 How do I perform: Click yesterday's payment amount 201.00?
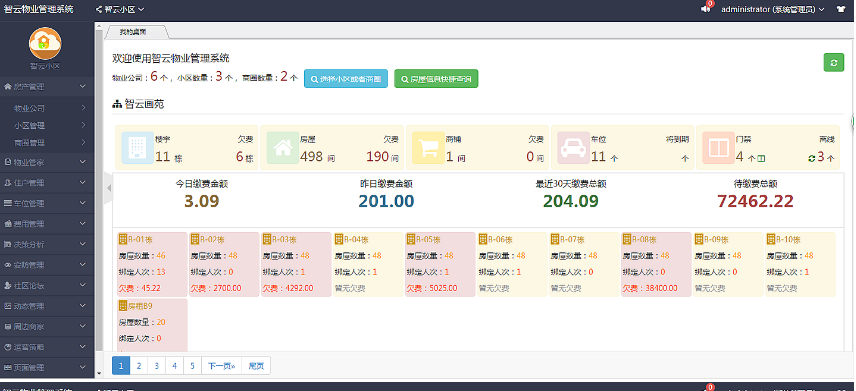(x=387, y=201)
